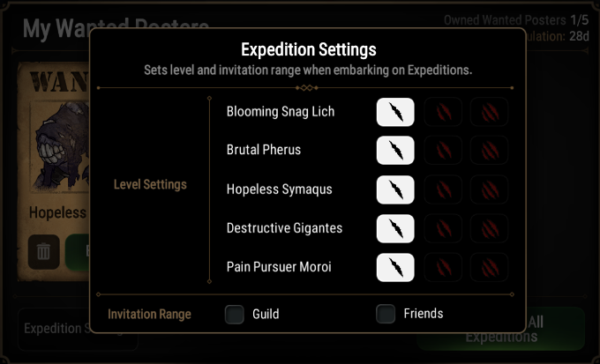Select one-claw level for Brutal Pherus
The image size is (600, 364).
click(x=395, y=150)
